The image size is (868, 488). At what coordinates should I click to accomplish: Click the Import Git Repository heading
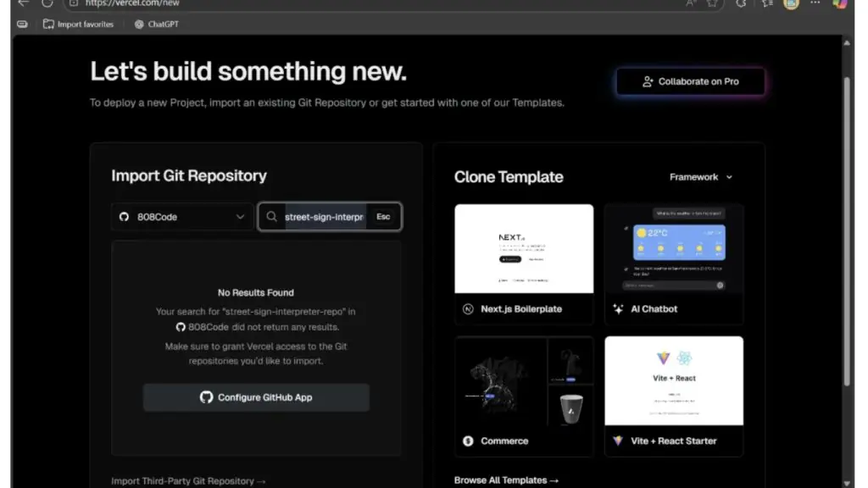click(x=189, y=175)
